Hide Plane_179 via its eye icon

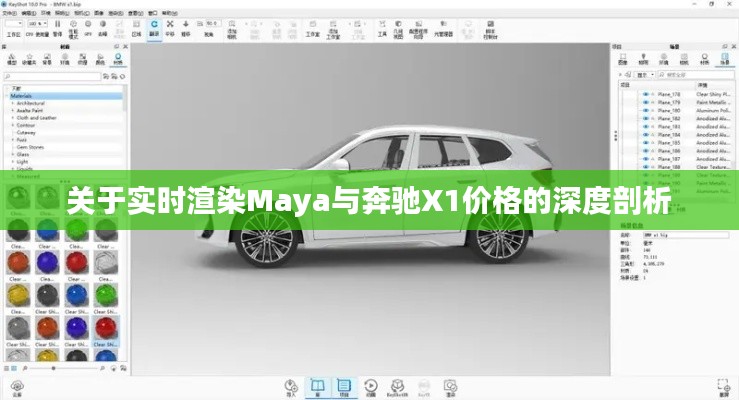pos(646,102)
